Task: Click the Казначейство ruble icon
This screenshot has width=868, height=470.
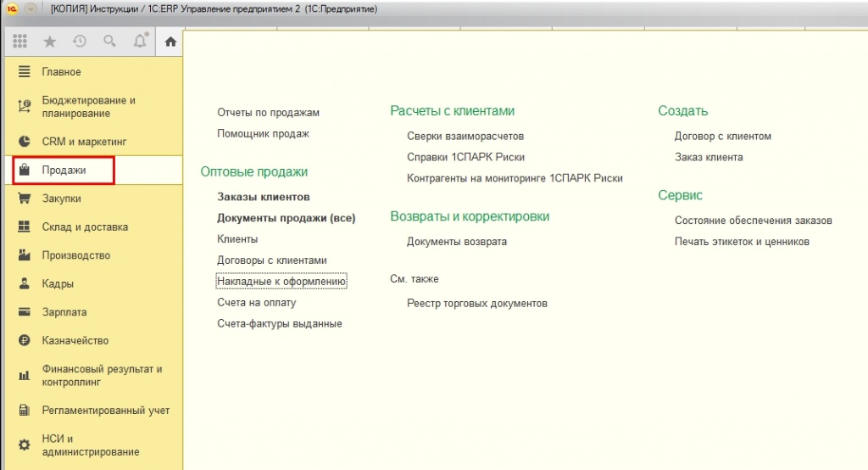Action: pos(25,340)
